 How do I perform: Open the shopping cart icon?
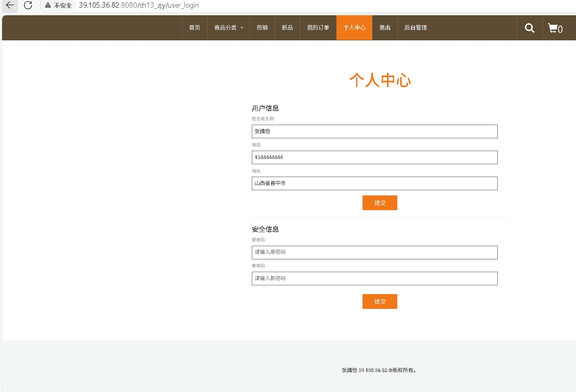pyautogui.click(x=555, y=28)
